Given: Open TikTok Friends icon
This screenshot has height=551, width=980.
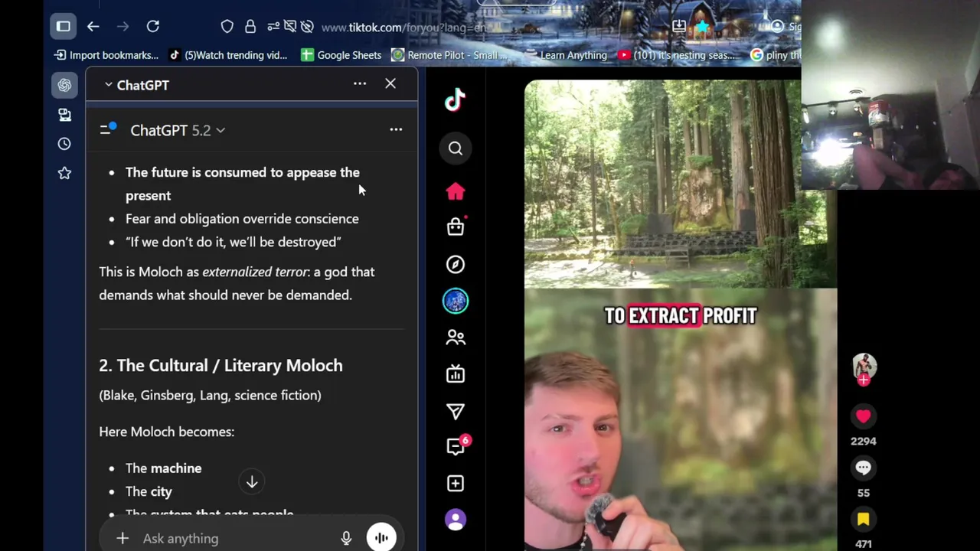Looking at the screenshot, I should pos(456,337).
